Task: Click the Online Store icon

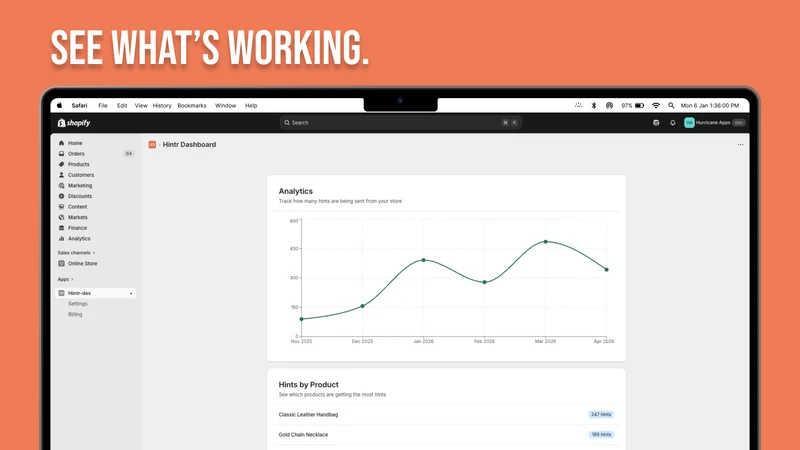Action: tap(62, 264)
